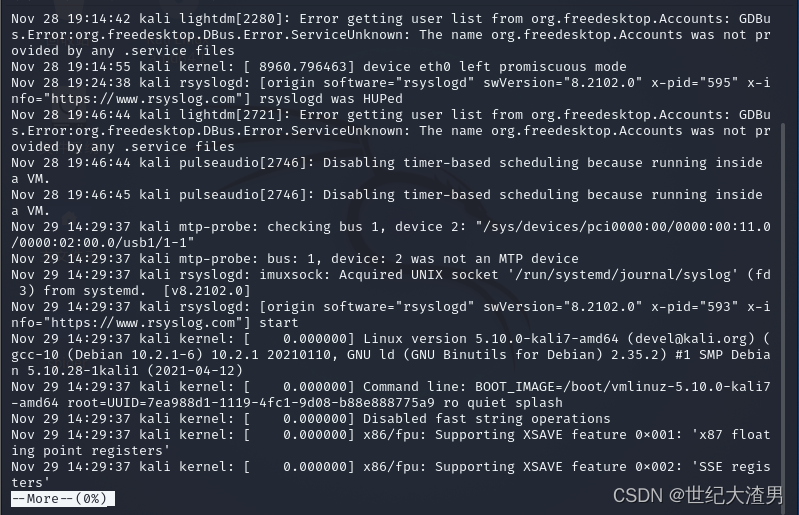Click the Linux version 5.10.0-kali7-amd64 text
The height and width of the screenshot is (515, 799).
[x=491, y=339]
